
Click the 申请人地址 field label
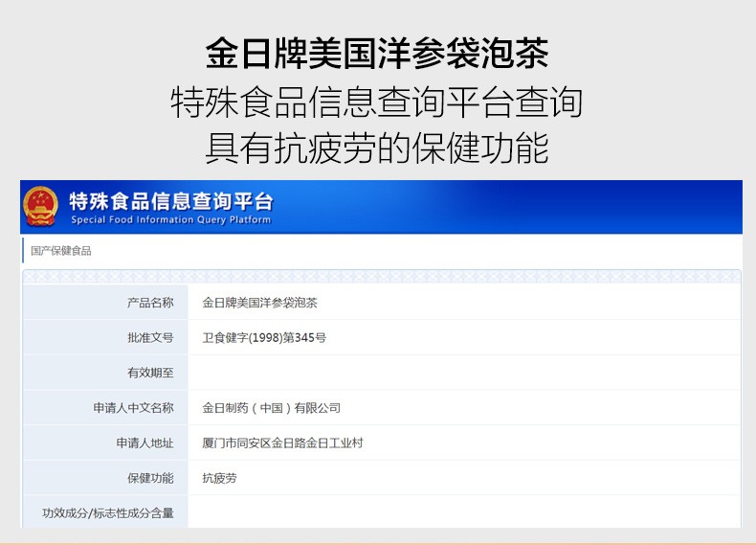click(145, 443)
